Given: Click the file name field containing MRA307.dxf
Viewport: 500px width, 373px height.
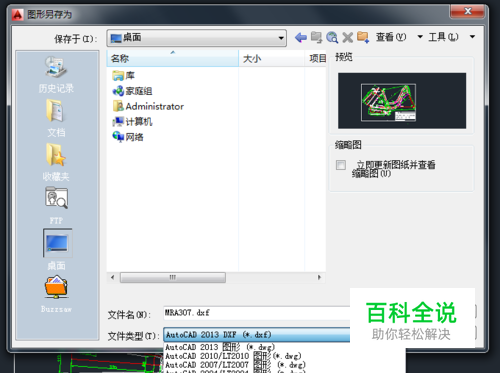Looking at the screenshot, I should tap(257, 313).
